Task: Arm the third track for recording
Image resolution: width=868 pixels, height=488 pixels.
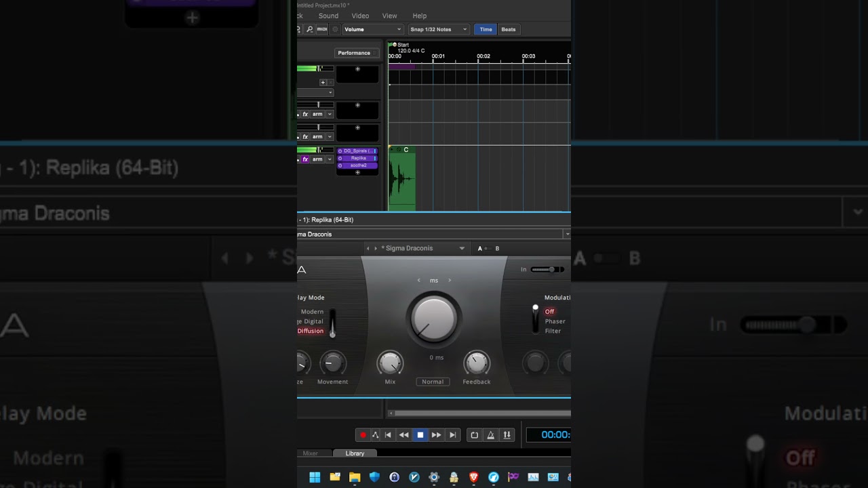Action: click(317, 136)
